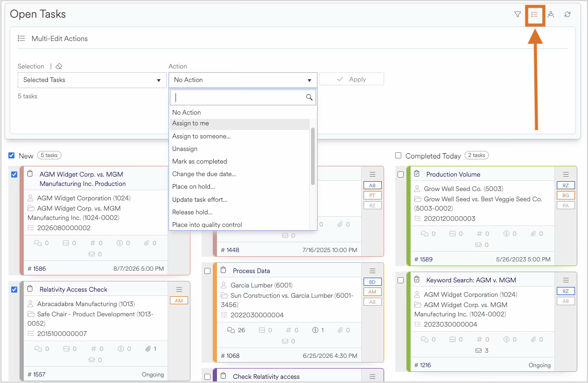Clear selection with the eraser icon
588x383 pixels.
pyautogui.click(x=59, y=67)
